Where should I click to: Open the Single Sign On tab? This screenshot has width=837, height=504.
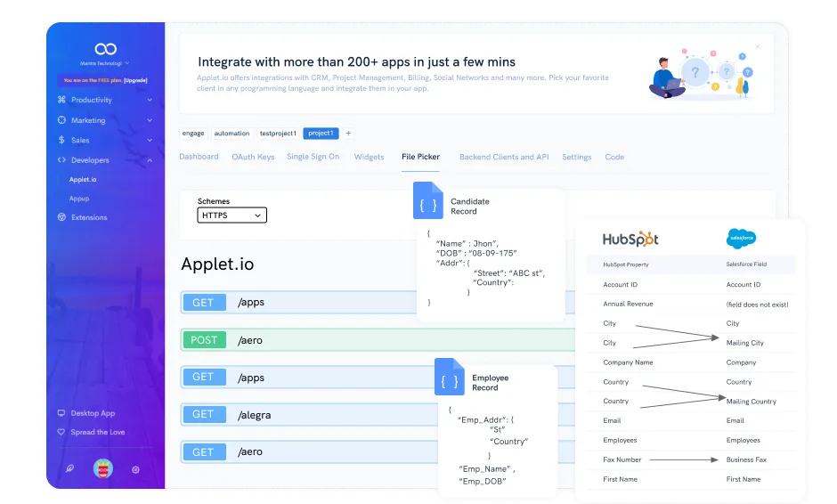313,157
